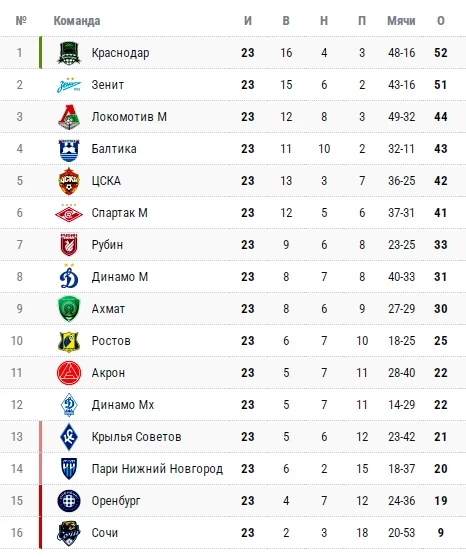The width and height of the screenshot is (466, 557).
Task: Click the ЦСКА club crest
Action: (69, 181)
